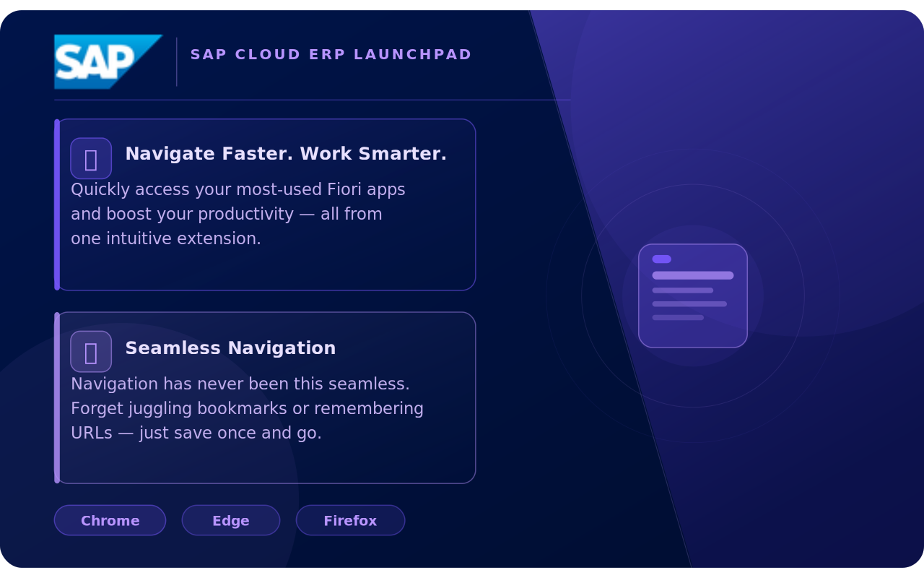
Task: Select the Edge browser chip
Action: tap(231, 520)
